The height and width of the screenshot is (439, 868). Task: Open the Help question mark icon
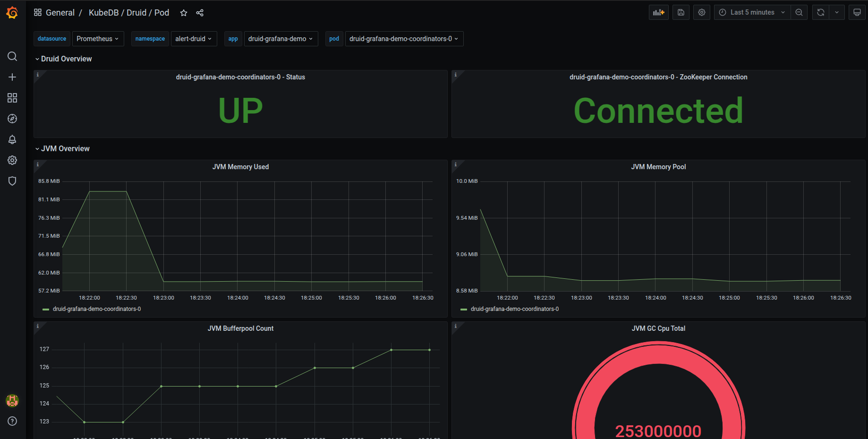pos(12,421)
